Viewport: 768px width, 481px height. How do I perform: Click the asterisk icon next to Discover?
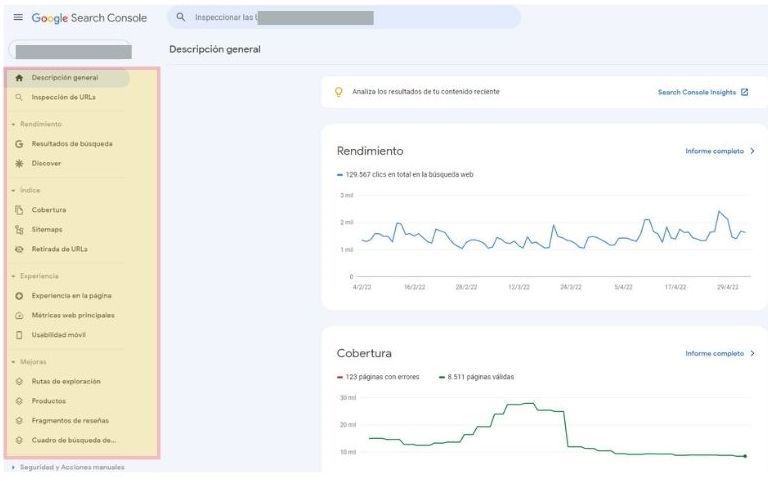pos(19,163)
